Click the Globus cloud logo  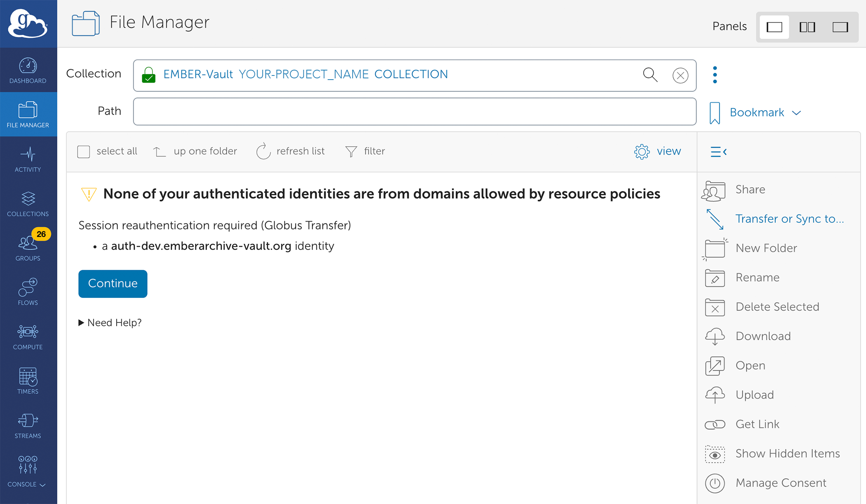(x=28, y=24)
